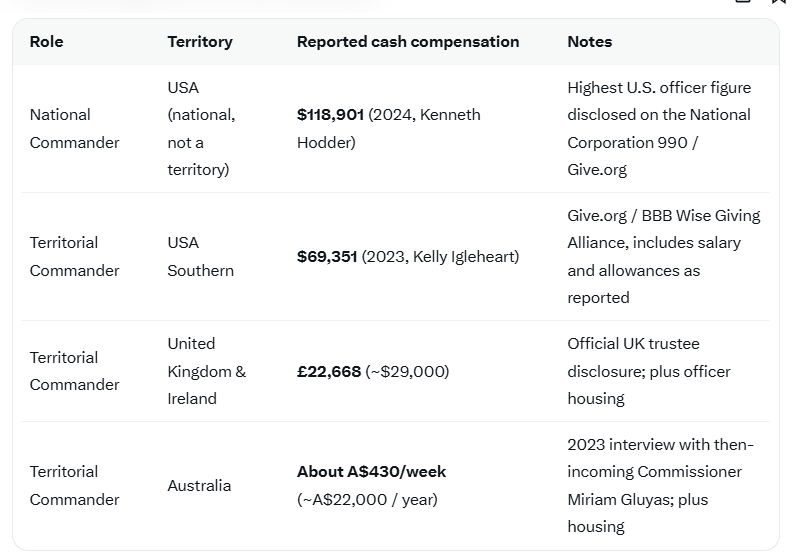Select the Australia territory cell
Image resolution: width=798 pixels, height=558 pixels.
tap(199, 486)
